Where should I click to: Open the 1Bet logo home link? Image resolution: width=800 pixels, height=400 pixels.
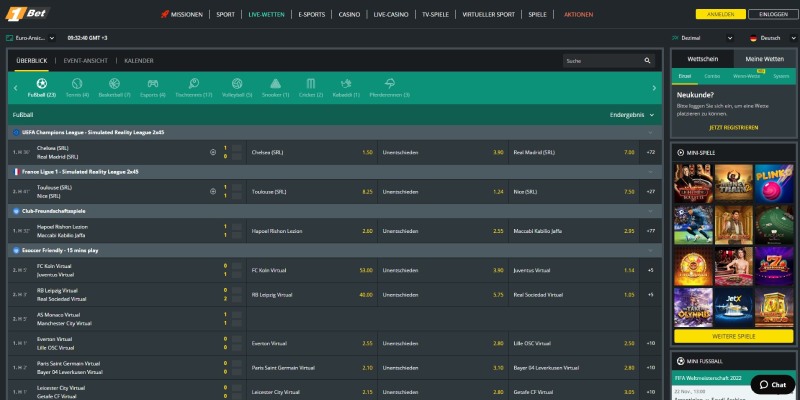(x=26, y=14)
